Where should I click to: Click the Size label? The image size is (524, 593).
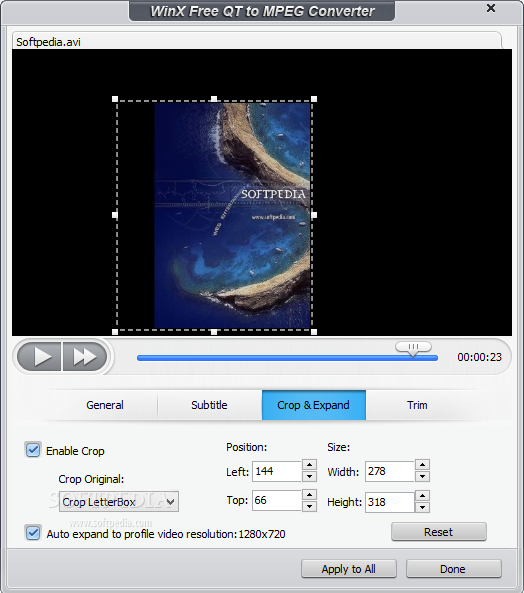click(x=338, y=447)
